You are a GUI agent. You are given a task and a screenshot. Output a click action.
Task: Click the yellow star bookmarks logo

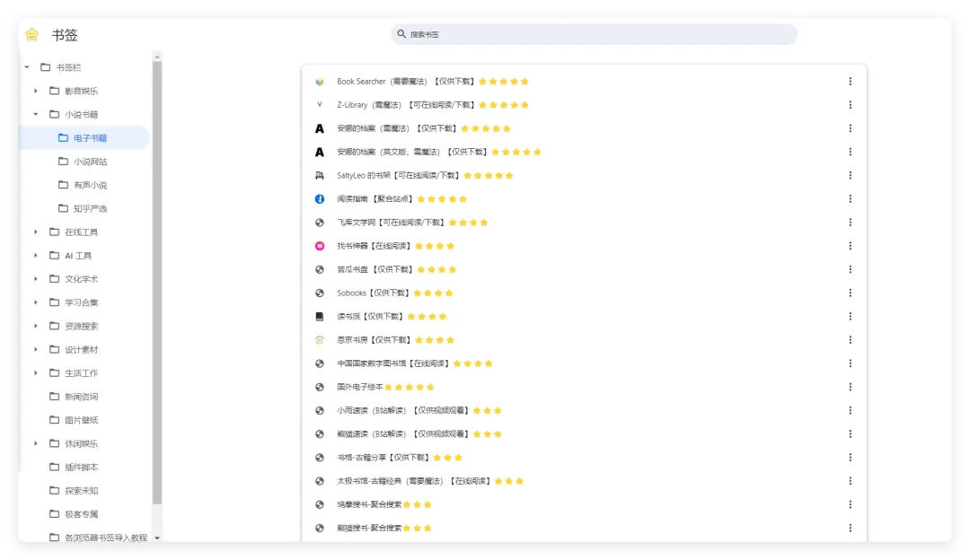32,35
